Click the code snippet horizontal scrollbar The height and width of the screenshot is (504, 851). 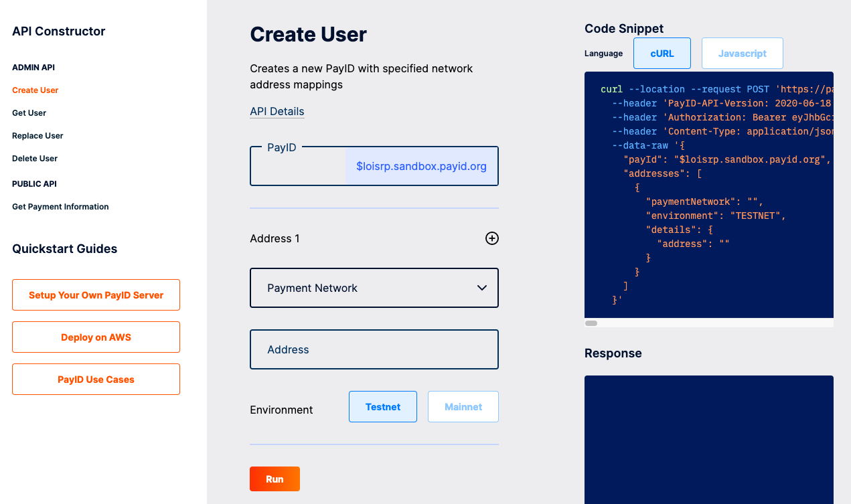click(x=591, y=323)
